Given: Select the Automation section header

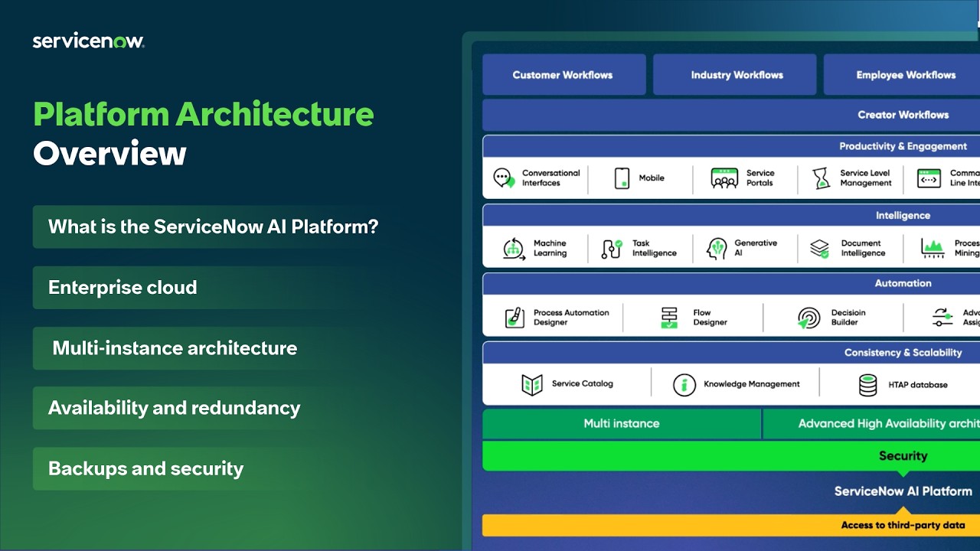Looking at the screenshot, I should (731, 283).
